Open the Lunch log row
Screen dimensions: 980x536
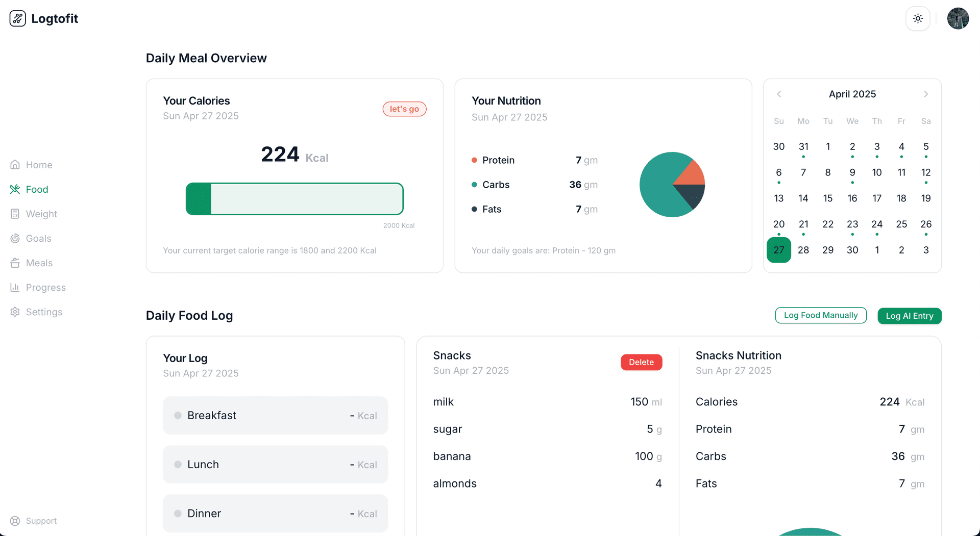point(275,464)
